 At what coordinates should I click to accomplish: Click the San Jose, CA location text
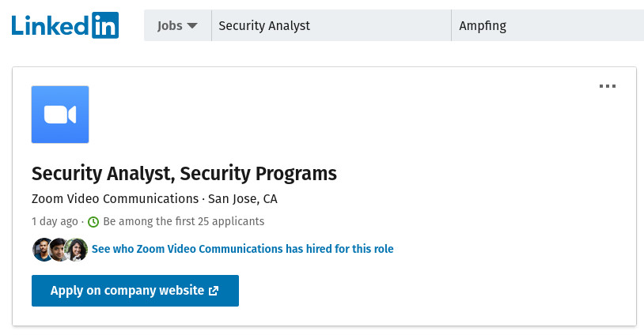[243, 198]
